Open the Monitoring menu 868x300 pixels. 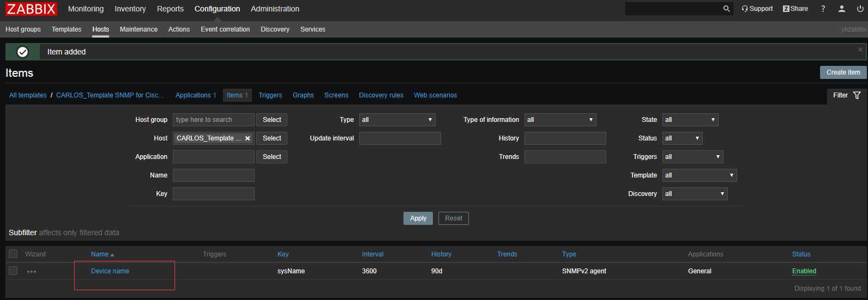tap(86, 9)
